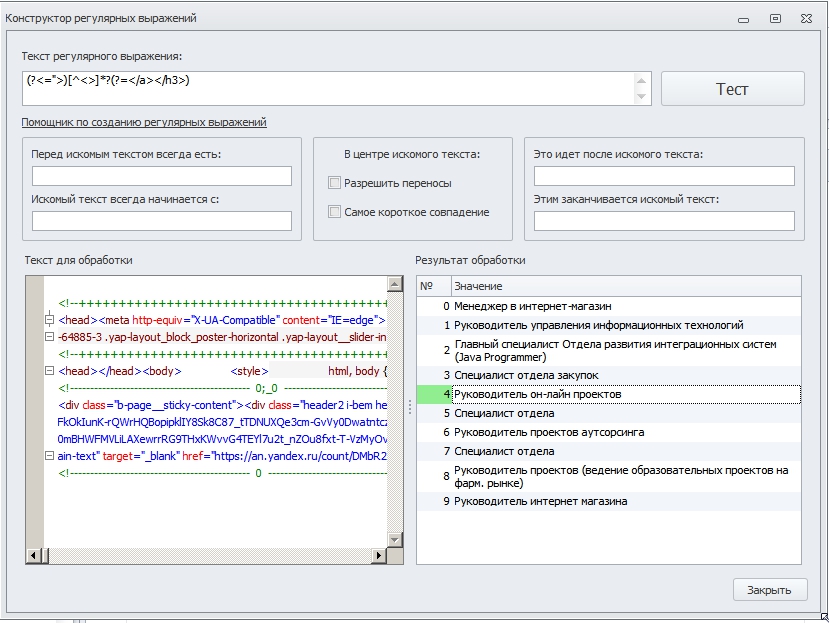Select the result 'Руководитель он-лайн проектов'
Image resolution: width=829 pixels, height=623 pixels.
[609, 395]
